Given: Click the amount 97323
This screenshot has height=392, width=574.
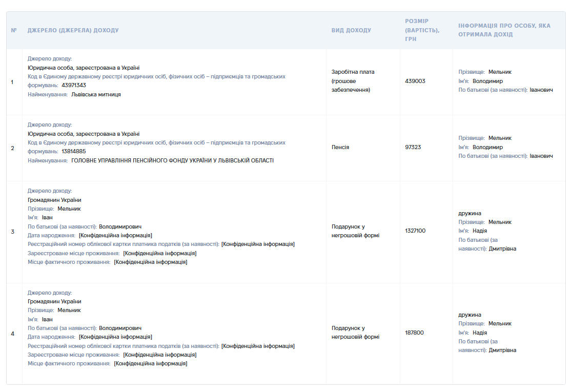Looking at the screenshot, I should point(413,147).
